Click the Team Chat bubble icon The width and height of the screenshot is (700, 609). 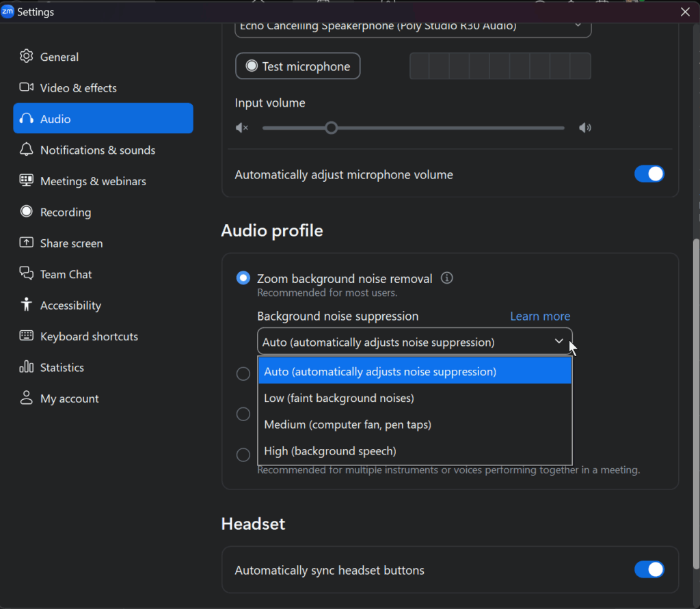pos(27,274)
